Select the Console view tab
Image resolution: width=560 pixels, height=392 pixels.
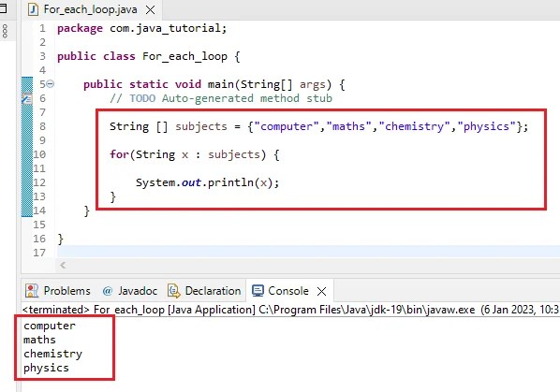pos(288,291)
